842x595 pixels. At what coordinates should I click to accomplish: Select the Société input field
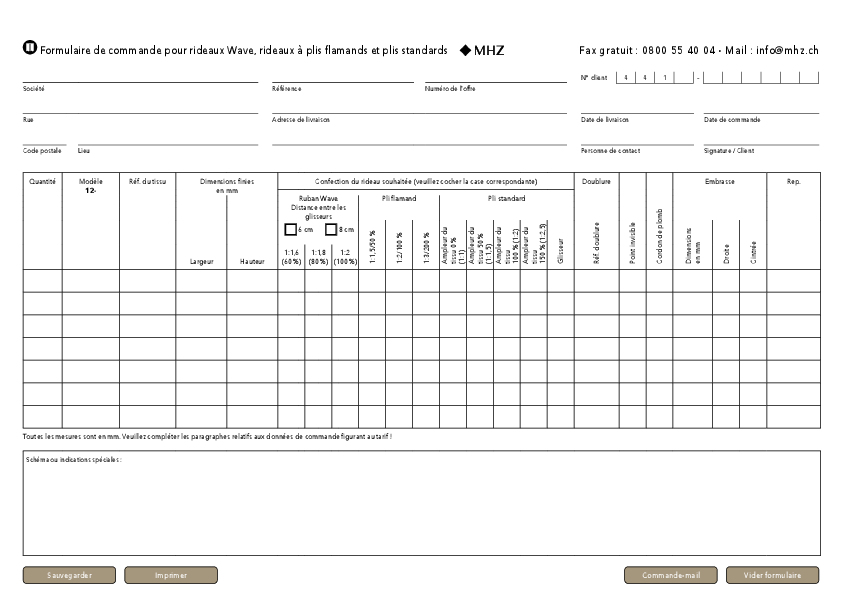coord(140,76)
